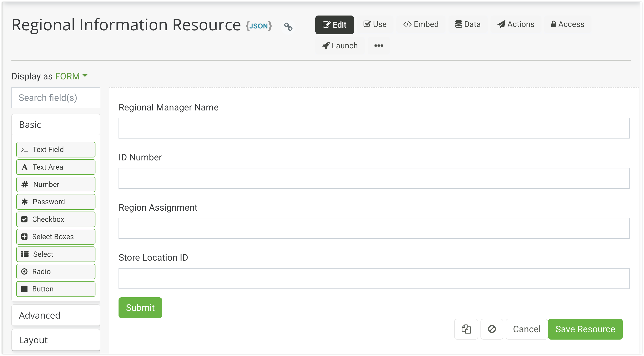Click into the Search field(s) box
This screenshot has height=356, width=644.
tap(56, 98)
